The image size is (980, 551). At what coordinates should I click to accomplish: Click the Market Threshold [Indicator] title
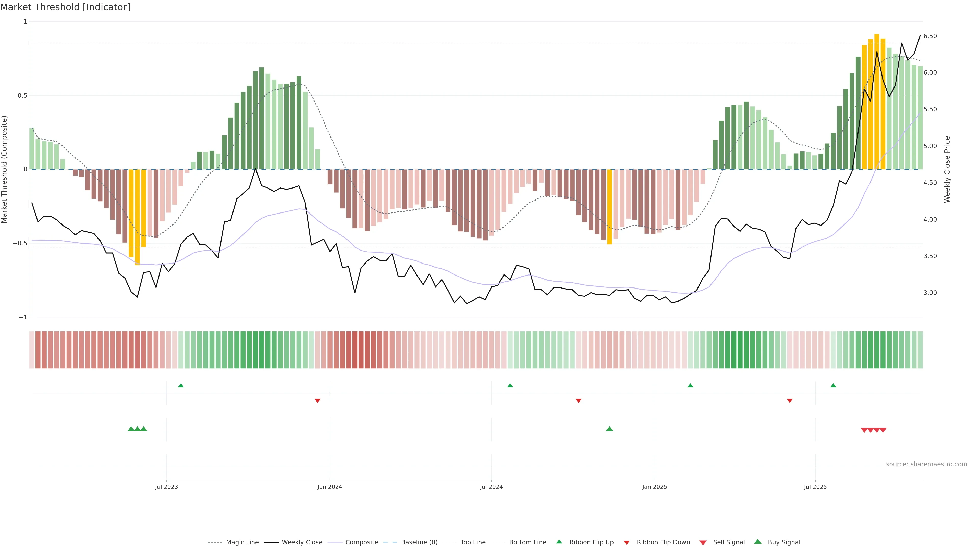tap(65, 7)
